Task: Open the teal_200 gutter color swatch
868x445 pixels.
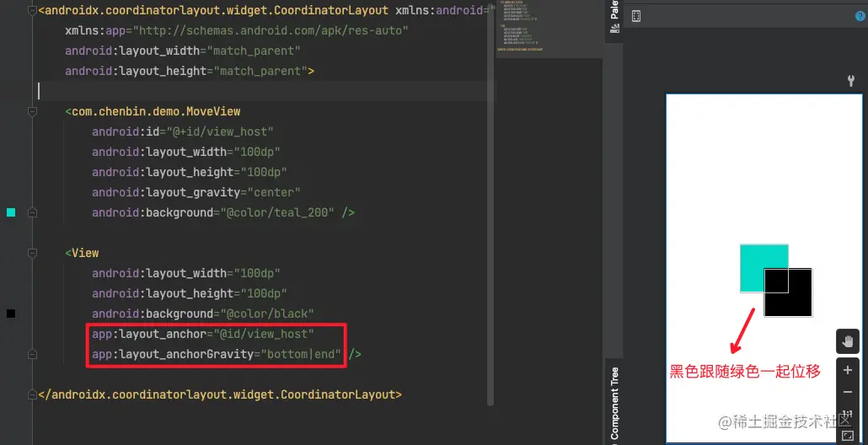Action: pyautogui.click(x=10, y=212)
